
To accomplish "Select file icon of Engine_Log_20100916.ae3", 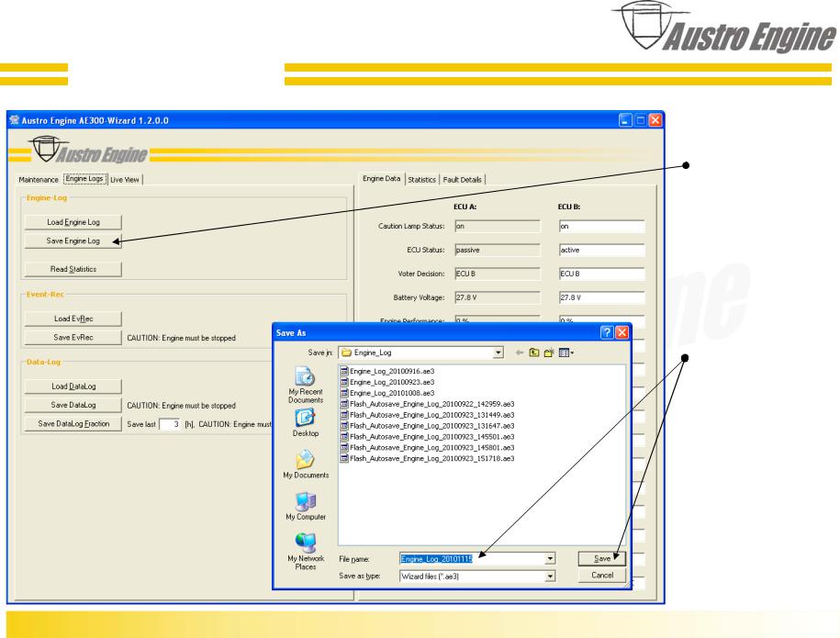I will (344, 371).
